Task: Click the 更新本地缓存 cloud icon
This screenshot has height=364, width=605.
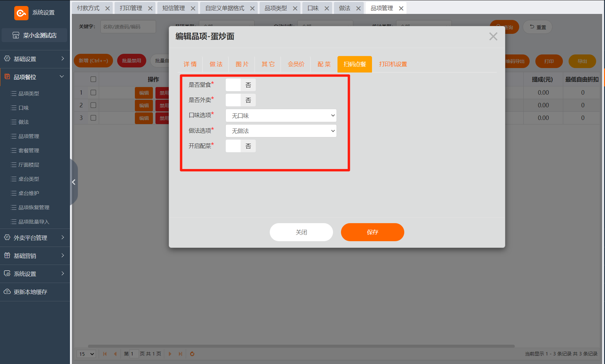Action: click(x=7, y=292)
